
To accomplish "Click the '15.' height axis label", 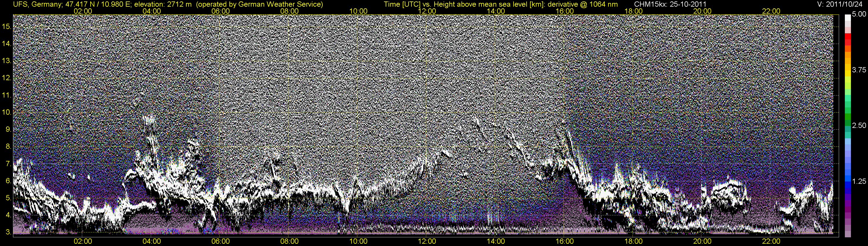I will pyautogui.click(x=7, y=27).
